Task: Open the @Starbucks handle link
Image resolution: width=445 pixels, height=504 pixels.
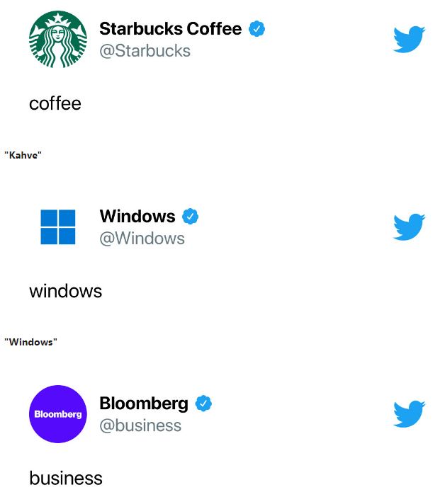Action: pos(145,51)
